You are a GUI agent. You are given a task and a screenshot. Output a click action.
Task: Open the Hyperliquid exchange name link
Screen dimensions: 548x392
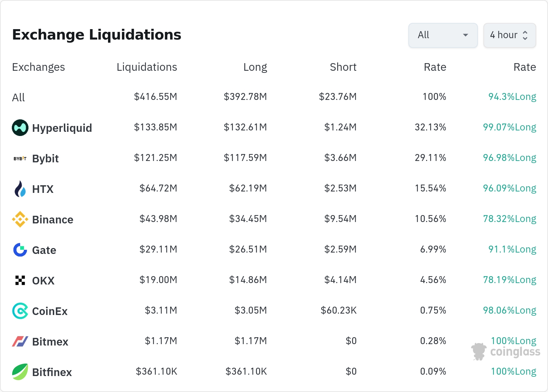coord(62,128)
